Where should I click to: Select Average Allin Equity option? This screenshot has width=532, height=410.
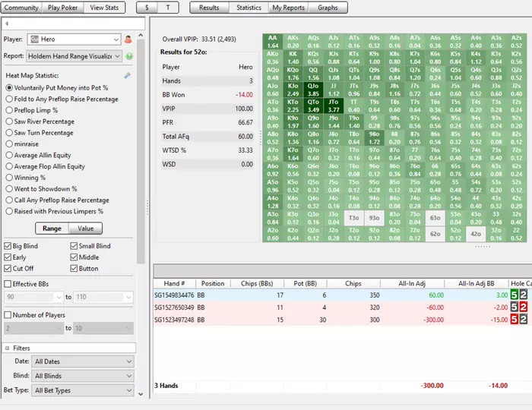[x=9, y=155]
